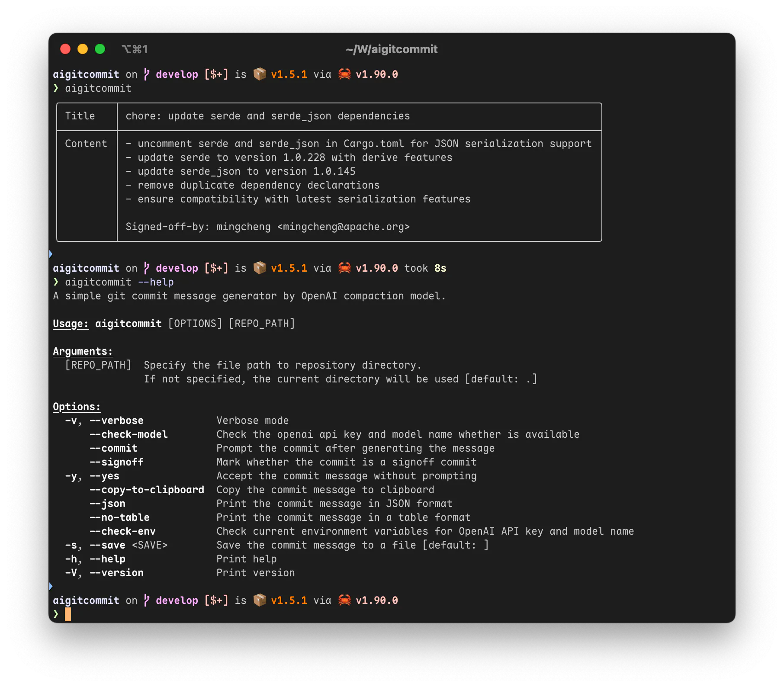Image resolution: width=784 pixels, height=687 pixels.
Task: Click the package icon in the 'took 8s' prompt
Action: (260, 268)
